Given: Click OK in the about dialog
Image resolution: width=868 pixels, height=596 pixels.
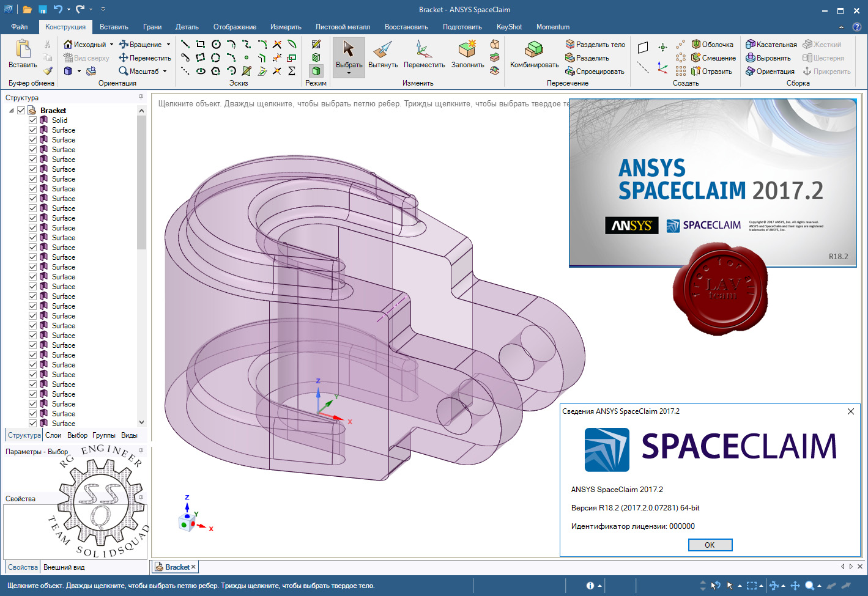Looking at the screenshot, I should [x=710, y=545].
